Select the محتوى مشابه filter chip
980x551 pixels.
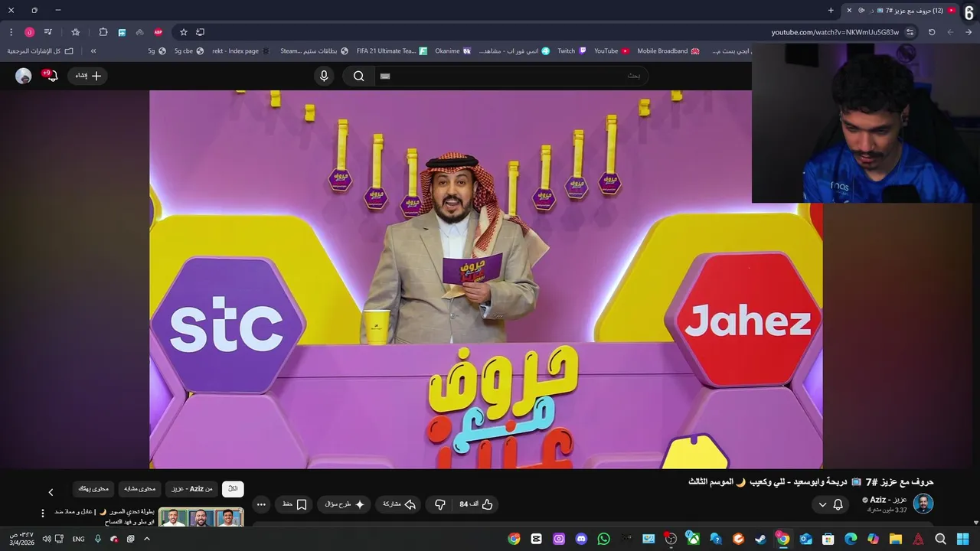(140, 488)
